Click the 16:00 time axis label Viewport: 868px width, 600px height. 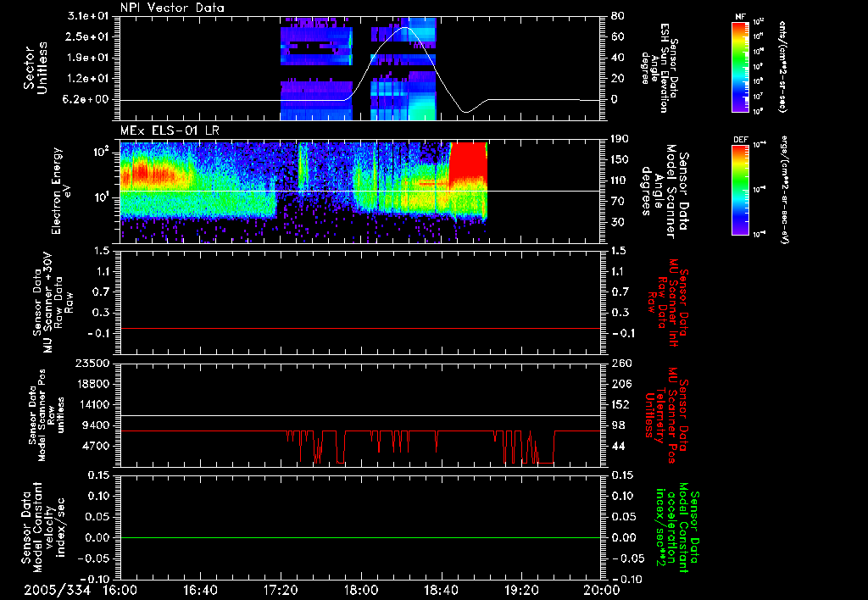tap(120, 591)
